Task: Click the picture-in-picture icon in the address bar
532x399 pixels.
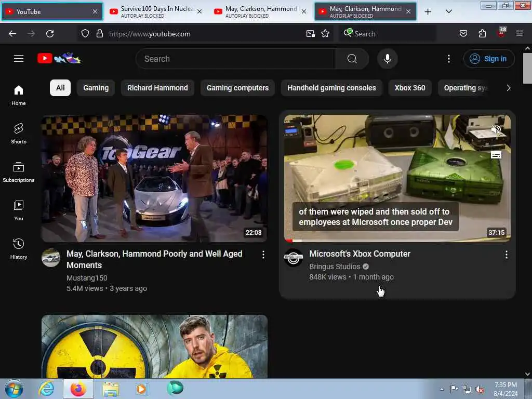Action: pos(310,33)
